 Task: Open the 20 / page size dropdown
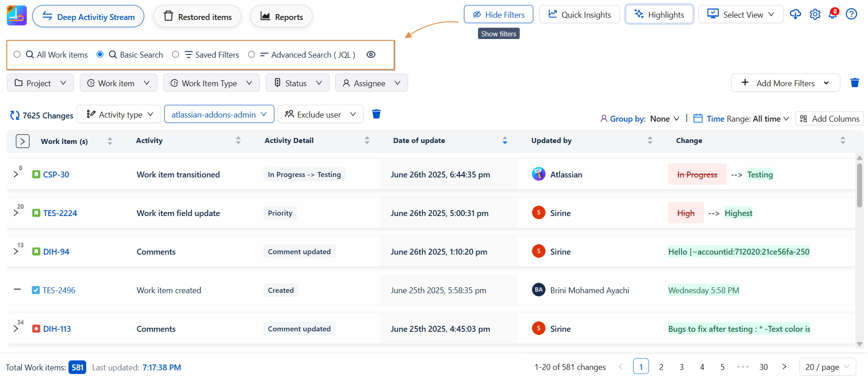coord(827,367)
